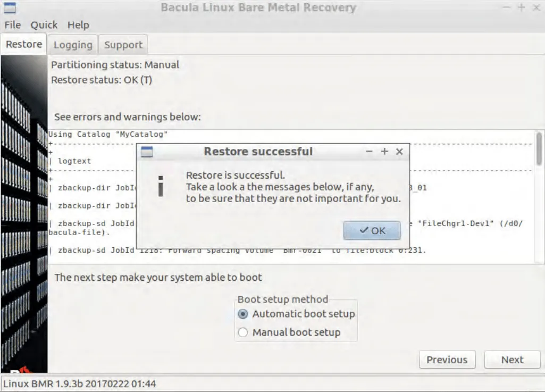Click the server rack sidebar image
The width and height of the screenshot is (545, 392).
click(24, 214)
